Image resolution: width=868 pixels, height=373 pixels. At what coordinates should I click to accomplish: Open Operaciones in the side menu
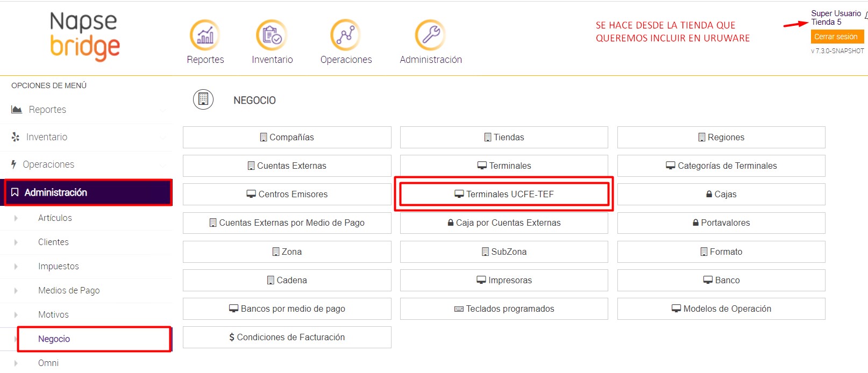pyautogui.click(x=48, y=164)
